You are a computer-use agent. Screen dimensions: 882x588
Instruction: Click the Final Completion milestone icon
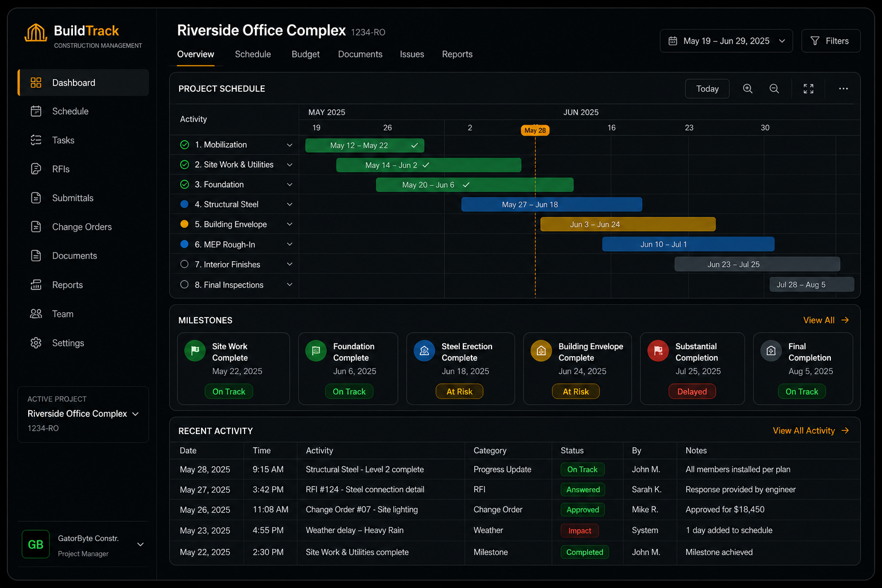pyautogui.click(x=771, y=350)
